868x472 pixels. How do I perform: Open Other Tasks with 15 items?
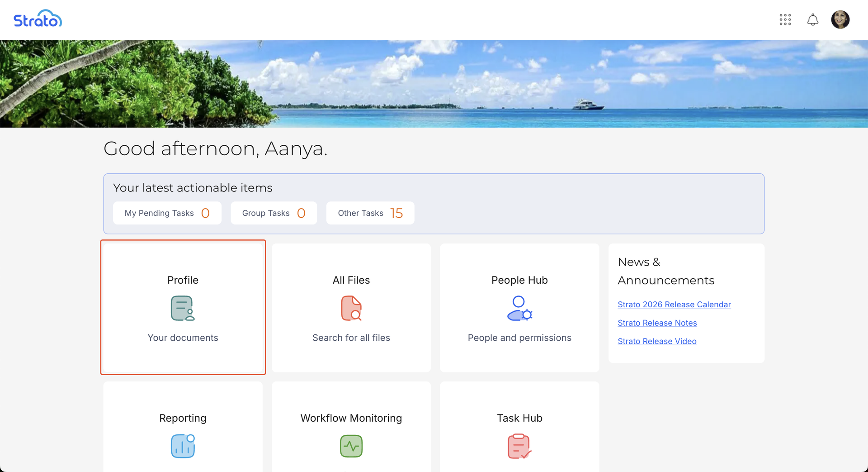tap(370, 213)
